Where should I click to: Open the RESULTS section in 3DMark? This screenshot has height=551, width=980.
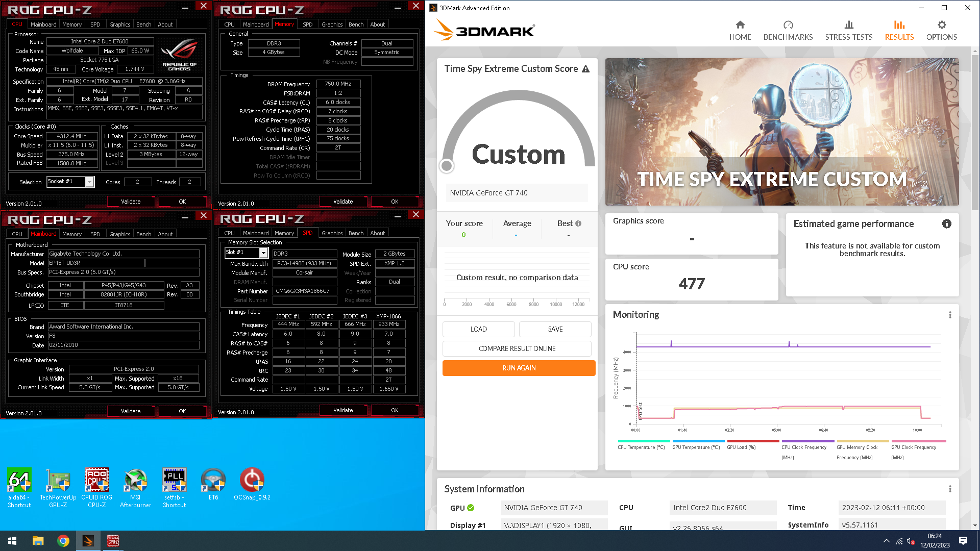[899, 31]
